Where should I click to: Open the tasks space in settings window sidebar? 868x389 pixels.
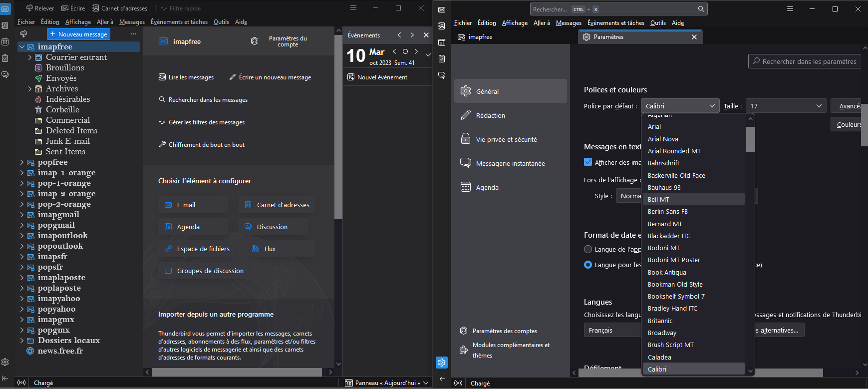click(442, 59)
